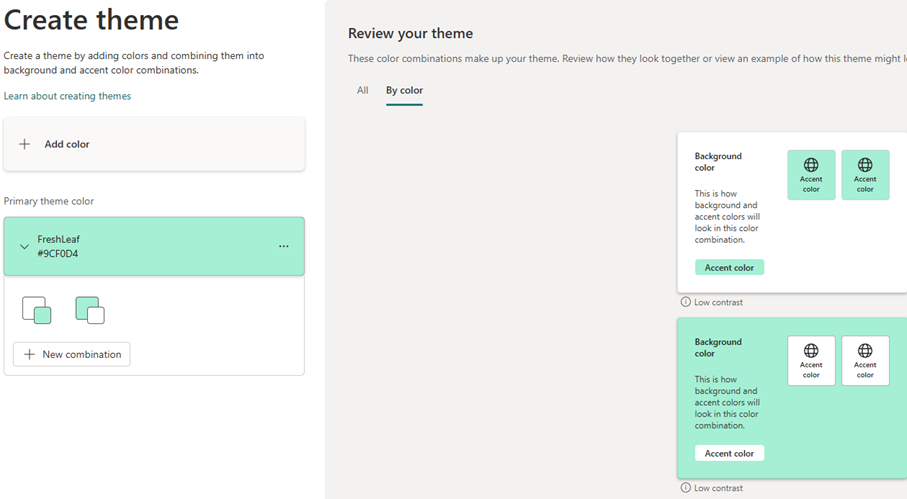The width and height of the screenshot is (907, 499).
Task: Select white background with green accent combination icon
Action: [37, 310]
